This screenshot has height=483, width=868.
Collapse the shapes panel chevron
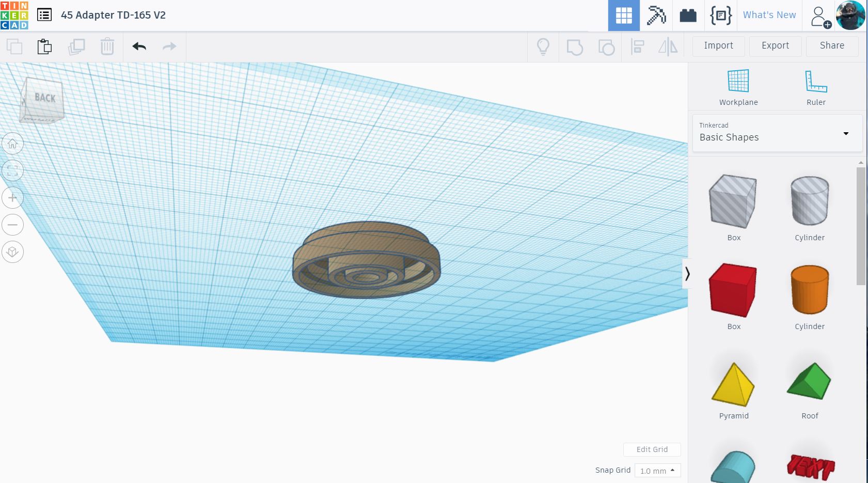(687, 274)
